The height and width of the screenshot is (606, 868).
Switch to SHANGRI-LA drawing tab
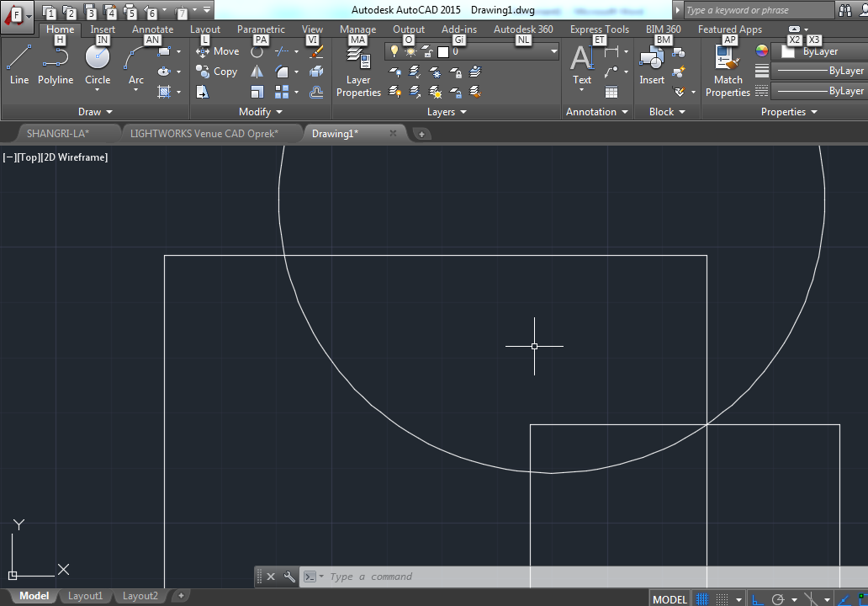click(58, 134)
